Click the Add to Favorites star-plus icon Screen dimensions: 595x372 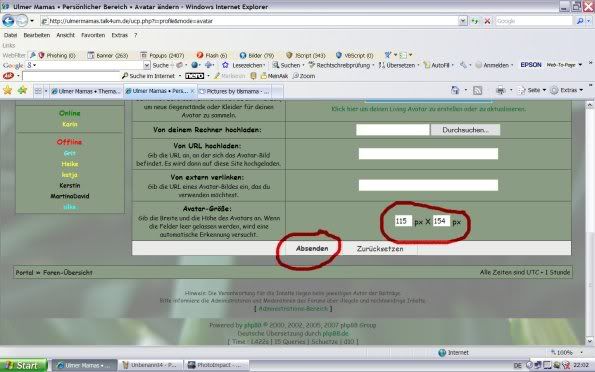23,90
